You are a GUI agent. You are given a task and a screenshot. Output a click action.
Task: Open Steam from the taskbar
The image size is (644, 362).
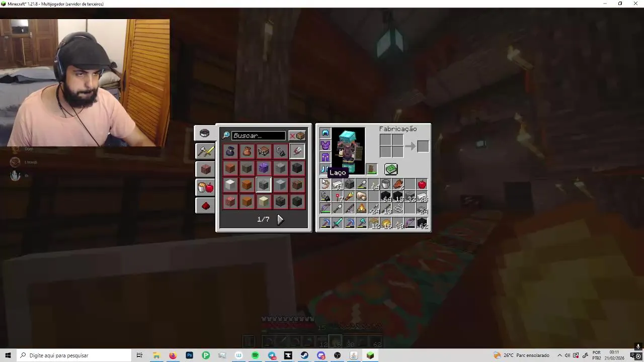pos(304,355)
